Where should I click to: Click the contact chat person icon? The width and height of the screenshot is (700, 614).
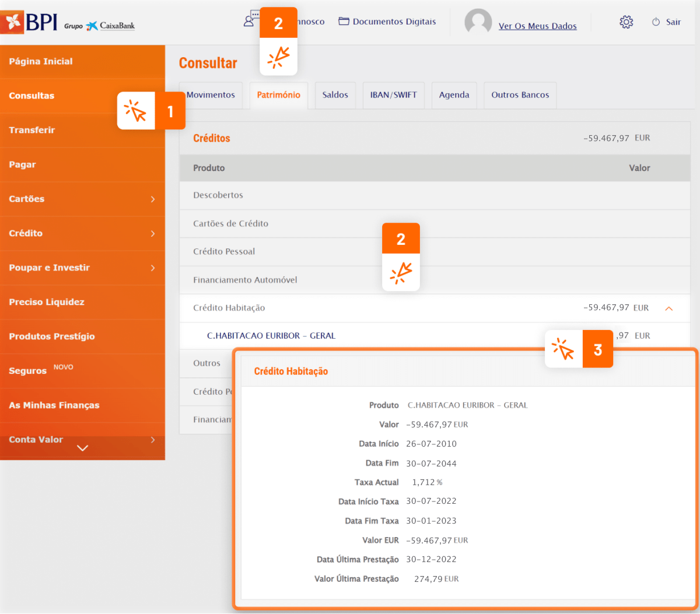point(251,19)
